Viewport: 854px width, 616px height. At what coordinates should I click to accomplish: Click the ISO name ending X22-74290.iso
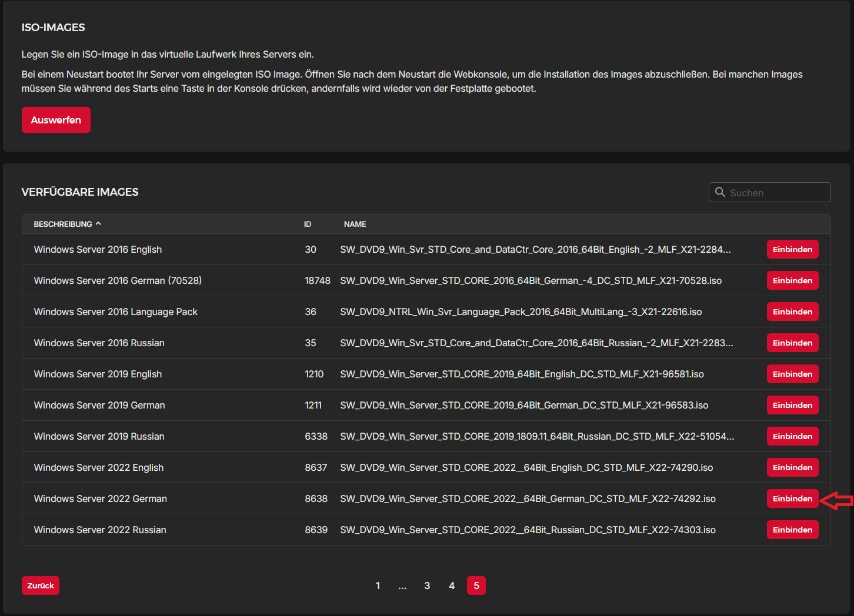(526, 467)
